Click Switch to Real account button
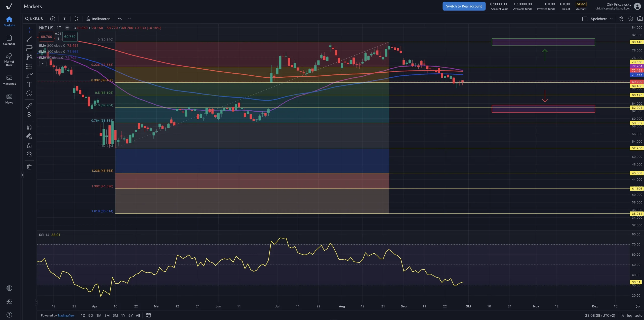This screenshot has height=320, width=644. pyautogui.click(x=464, y=6)
